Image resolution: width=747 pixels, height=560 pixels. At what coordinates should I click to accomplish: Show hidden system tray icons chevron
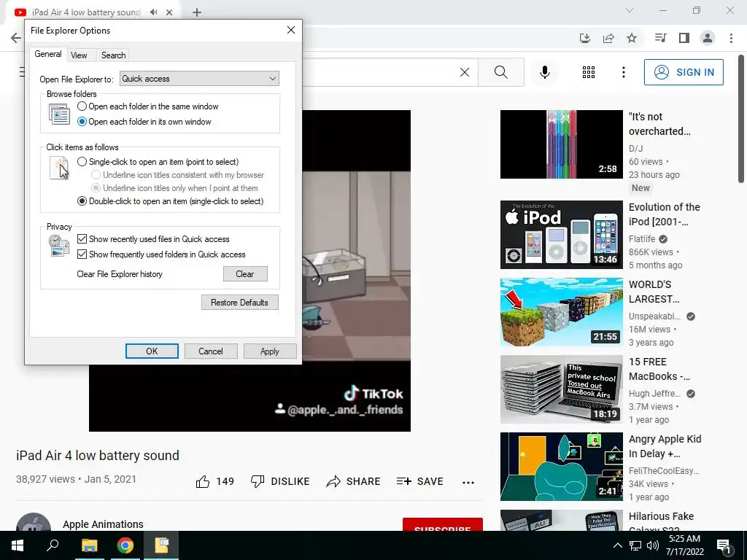point(617,545)
